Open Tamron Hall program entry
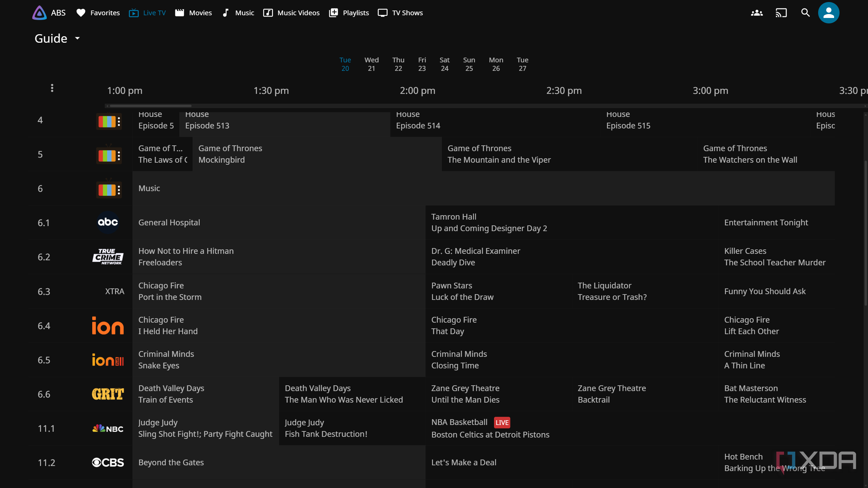The height and width of the screenshot is (488, 868). click(x=571, y=222)
